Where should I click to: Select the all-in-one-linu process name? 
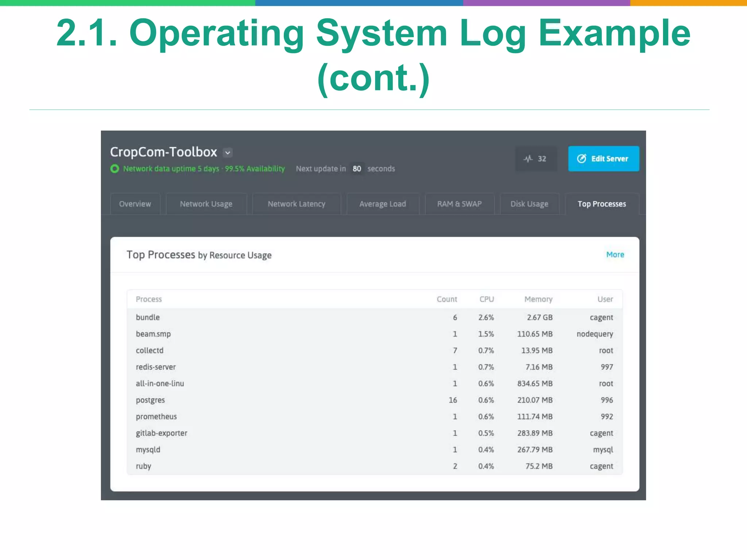160,384
